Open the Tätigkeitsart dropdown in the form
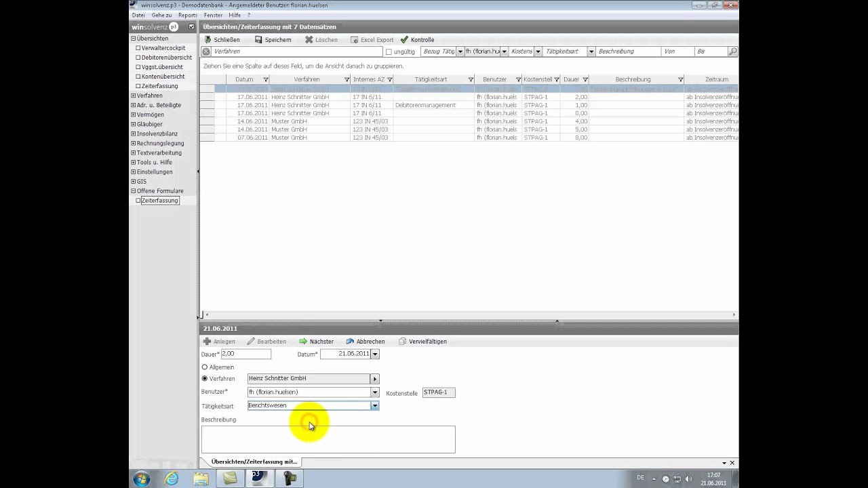 coord(375,405)
